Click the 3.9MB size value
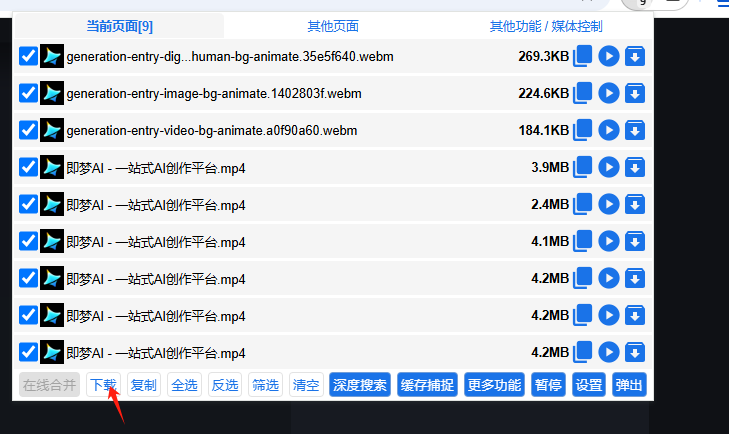Screen dimensions: 729x434 pos(550,167)
